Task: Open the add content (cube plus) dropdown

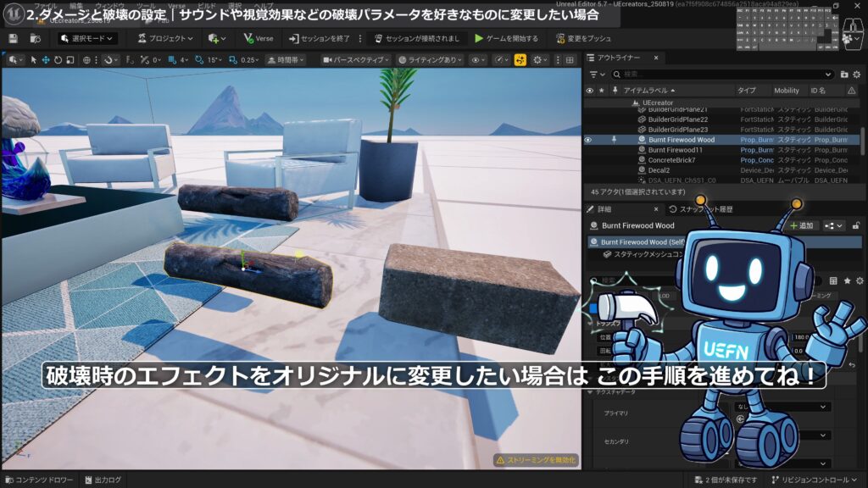Action: click(x=216, y=38)
